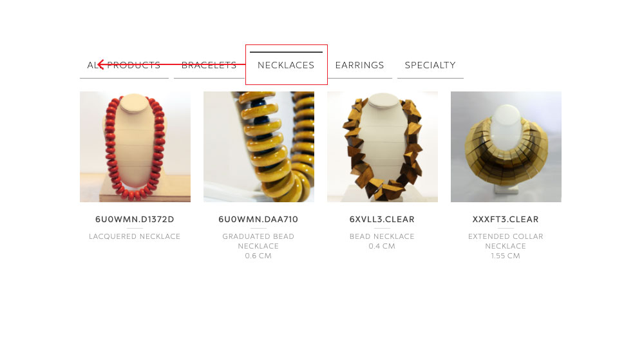Select the Necklaces tab
This screenshot has height=351, width=644.
coord(286,65)
